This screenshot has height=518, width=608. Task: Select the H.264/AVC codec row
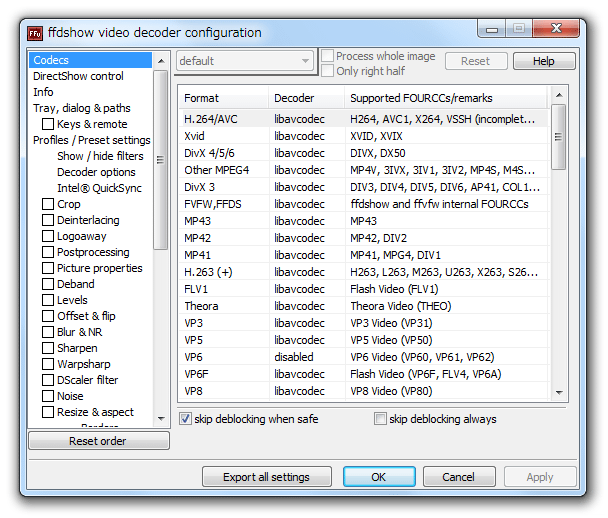click(x=364, y=119)
